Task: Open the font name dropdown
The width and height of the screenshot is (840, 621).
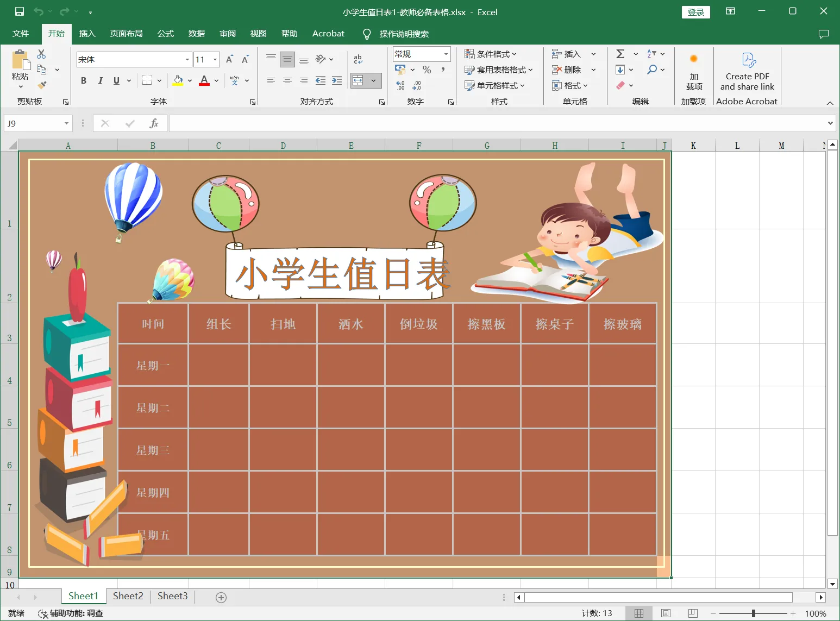Action: (187, 59)
